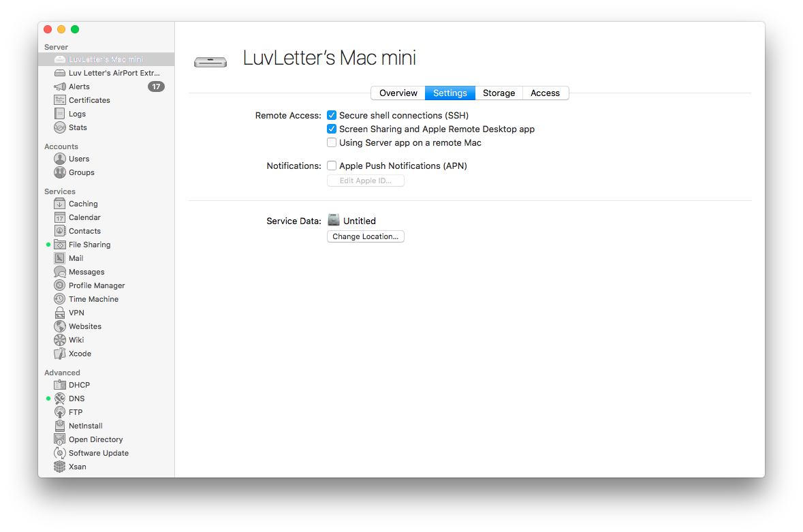Select the Wiki service icon

tap(60, 340)
